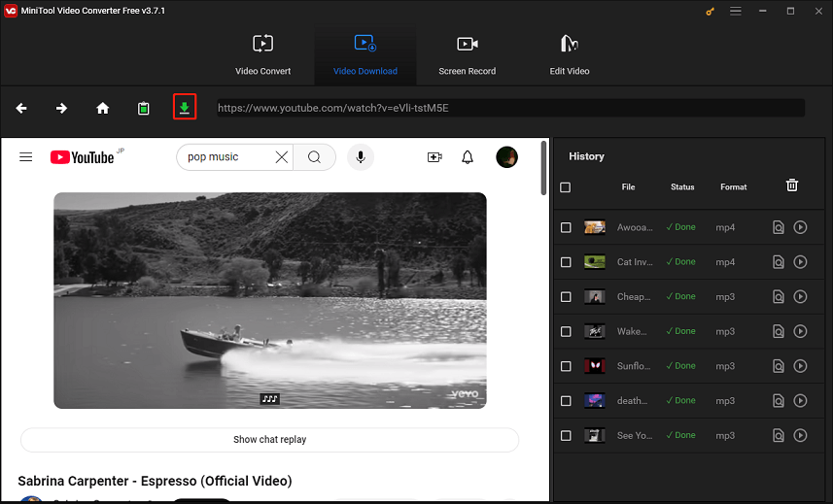
Task: Switch to the Video Download tab
Action: click(364, 54)
